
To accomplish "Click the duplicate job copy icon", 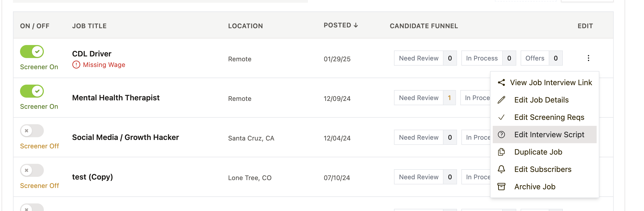I will point(501,152).
